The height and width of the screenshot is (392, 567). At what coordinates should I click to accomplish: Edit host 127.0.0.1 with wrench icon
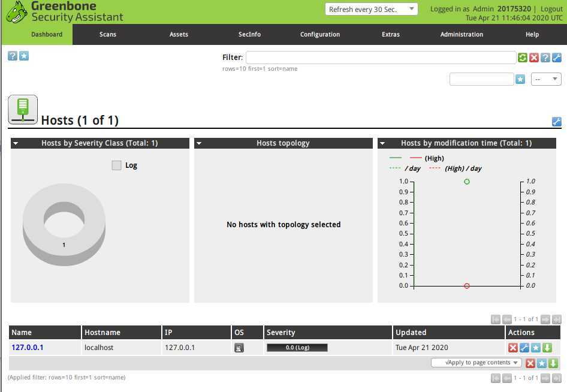524,348
